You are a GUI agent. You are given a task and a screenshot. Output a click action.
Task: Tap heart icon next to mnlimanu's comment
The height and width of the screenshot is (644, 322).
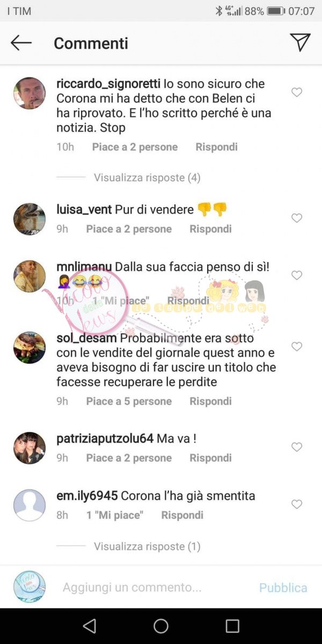coord(297,275)
